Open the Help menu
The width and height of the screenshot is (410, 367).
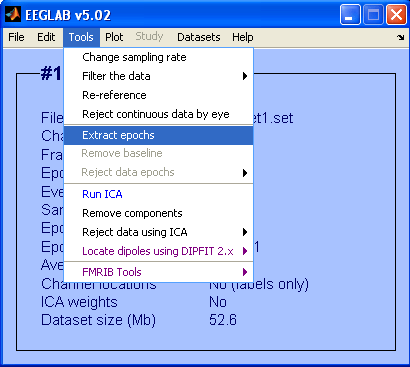click(243, 37)
